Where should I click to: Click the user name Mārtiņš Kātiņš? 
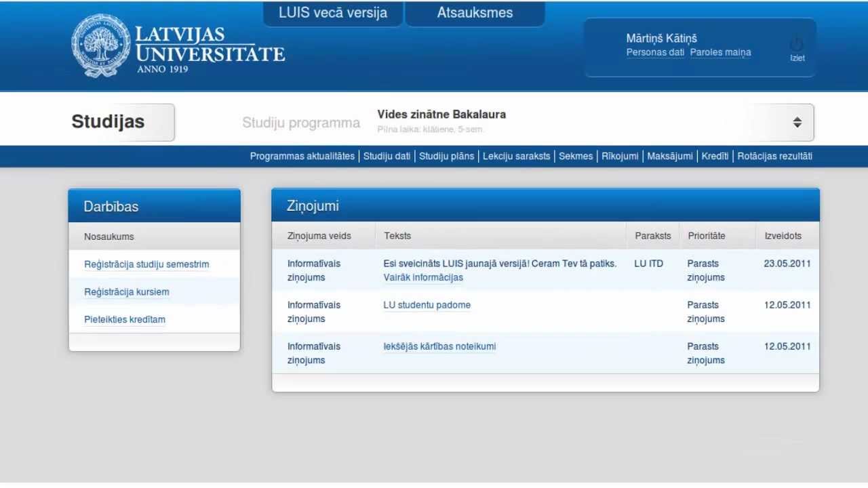(x=662, y=38)
